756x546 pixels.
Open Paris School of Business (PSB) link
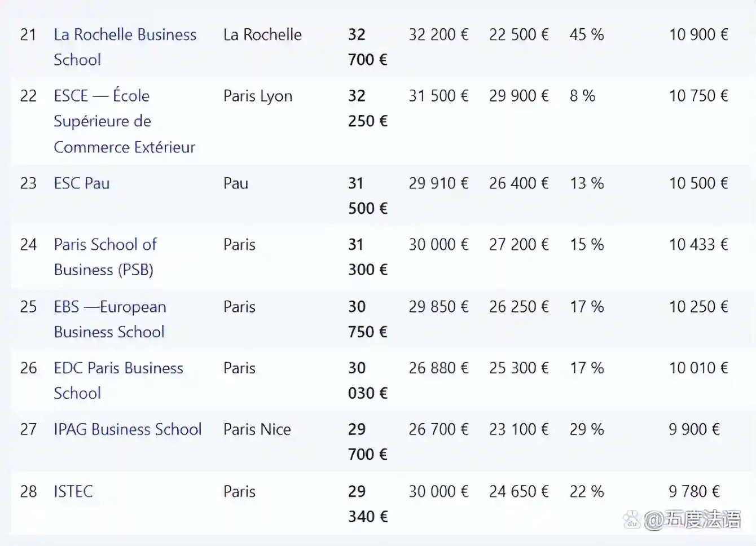click(x=105, y=245)
